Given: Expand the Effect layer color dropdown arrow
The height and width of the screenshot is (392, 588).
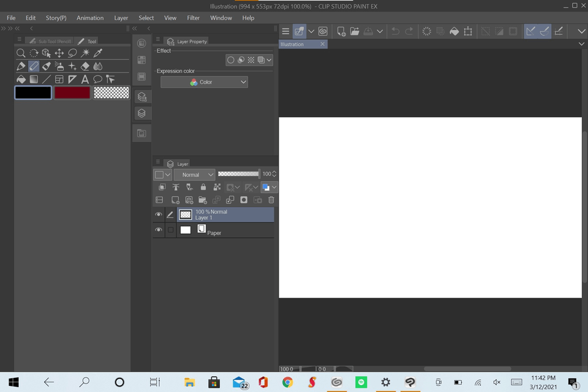Looking at the screenshot, I should (x=269, y=60).
